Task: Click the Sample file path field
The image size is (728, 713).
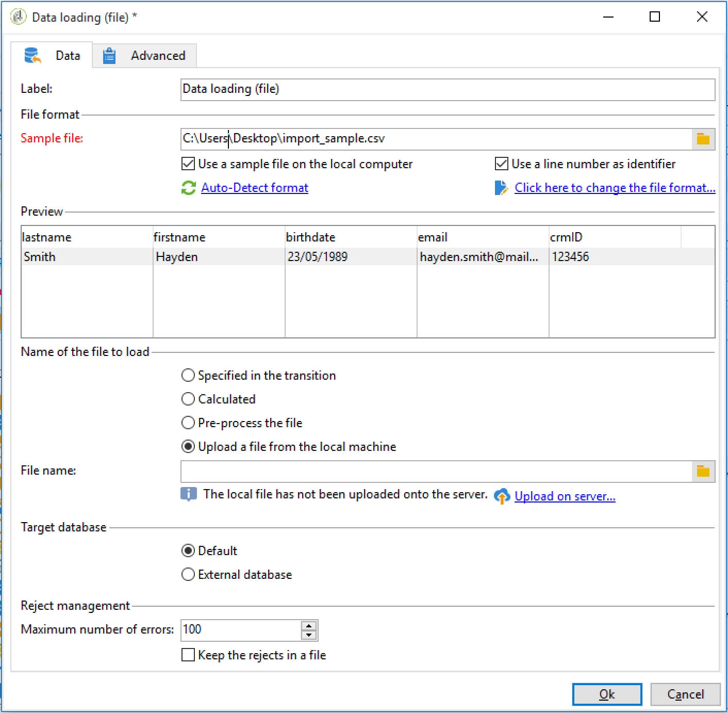Action: [436, 139]
